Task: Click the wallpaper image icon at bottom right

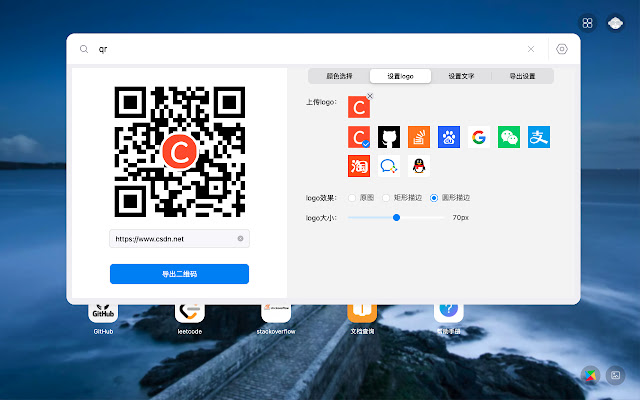Action: (x=616, y=375)
